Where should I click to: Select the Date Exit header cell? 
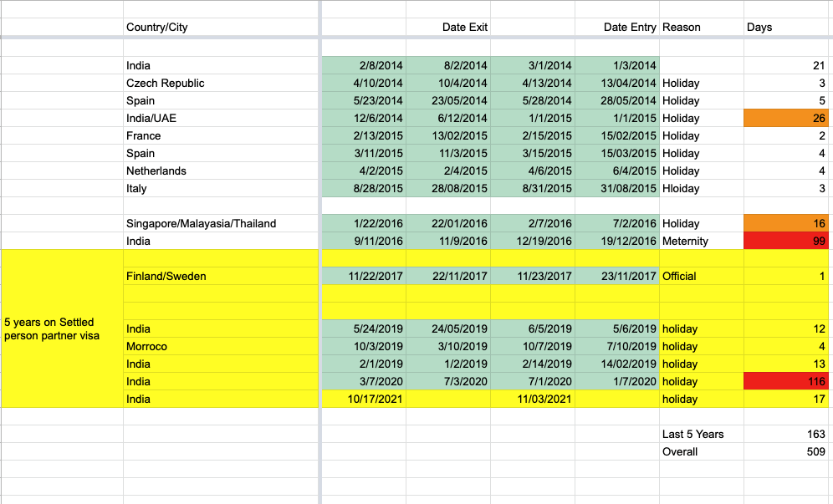[x=448, y=27]
